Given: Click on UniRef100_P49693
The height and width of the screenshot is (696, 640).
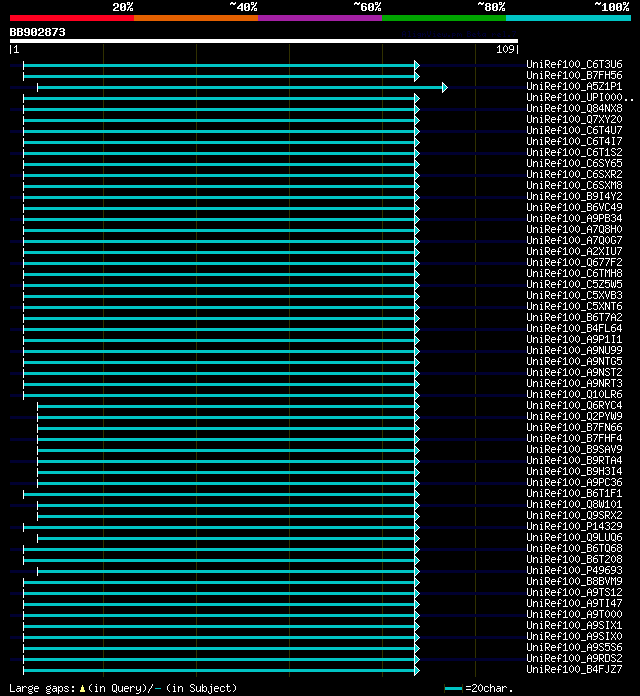Looking at the screenshot, I should click(x=574, y=570).
